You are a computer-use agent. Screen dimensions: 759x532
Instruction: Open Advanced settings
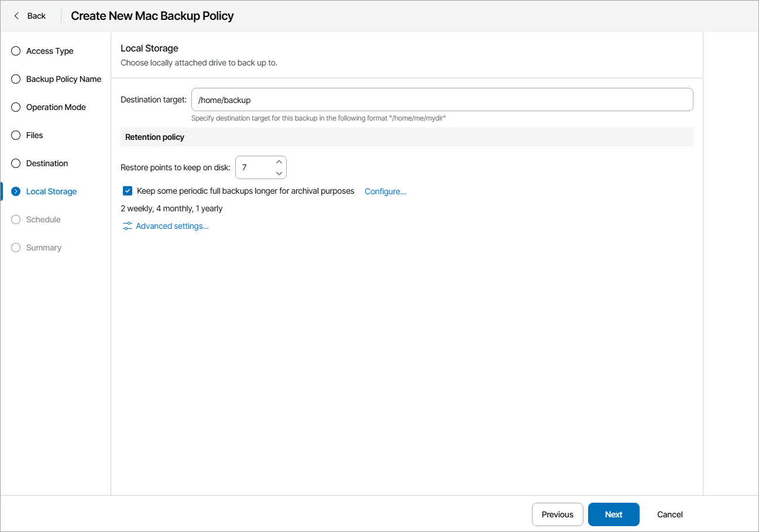coord(171,225)
